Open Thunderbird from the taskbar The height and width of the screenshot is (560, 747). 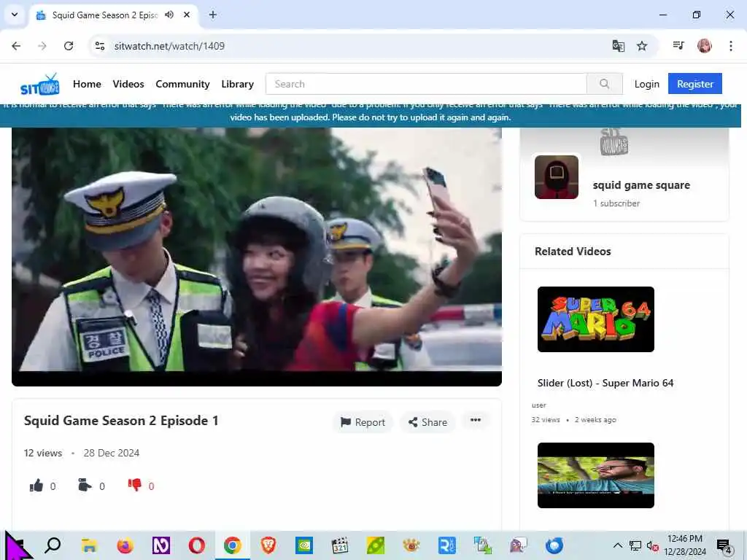(x=554, y=545)
